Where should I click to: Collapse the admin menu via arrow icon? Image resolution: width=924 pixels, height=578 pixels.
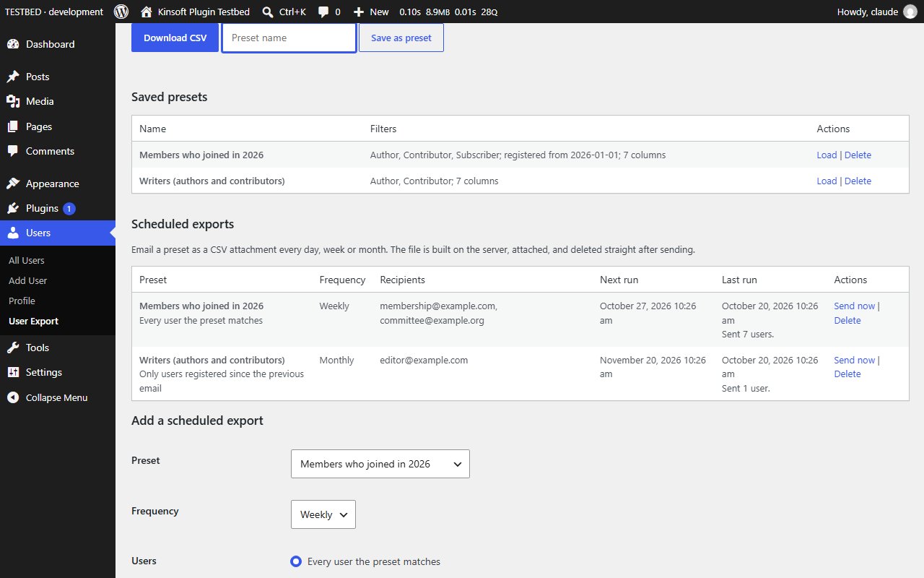pos(13,397)
